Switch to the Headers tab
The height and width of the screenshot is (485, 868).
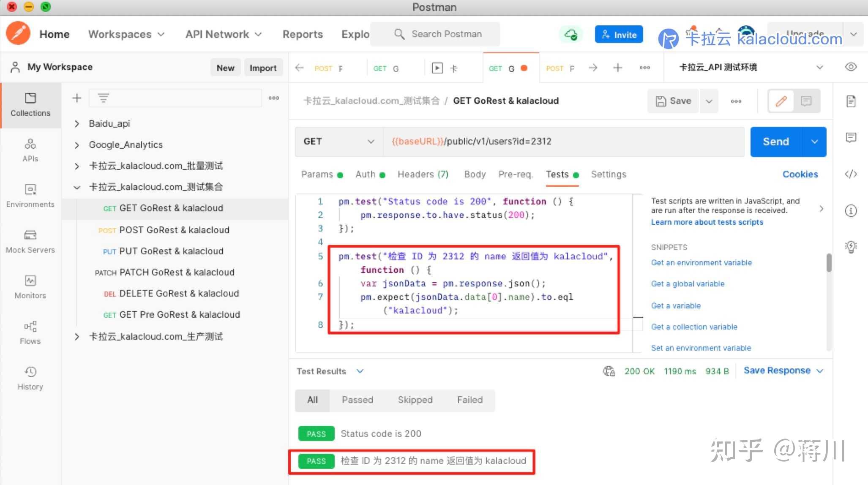tap(423, 174)
